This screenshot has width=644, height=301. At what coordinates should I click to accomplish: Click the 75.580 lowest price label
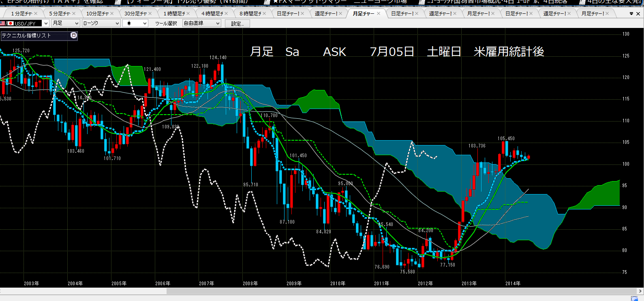[x=408, y=272]
